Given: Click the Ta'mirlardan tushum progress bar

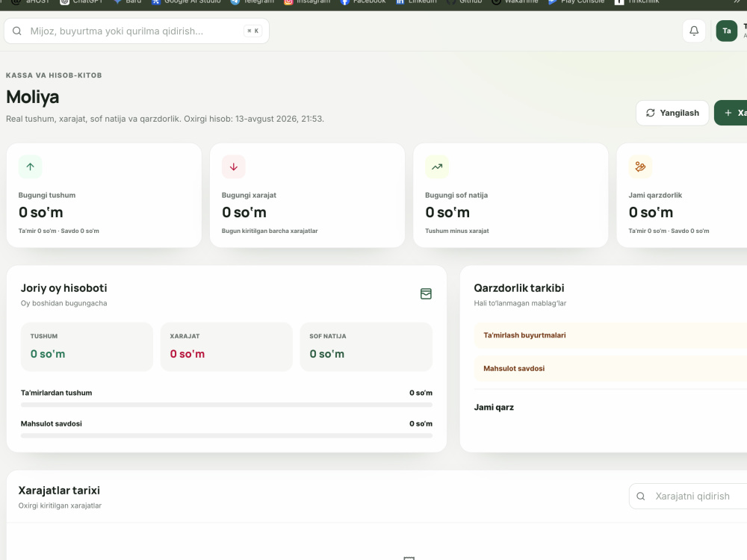Looking at the screenshot, I should click(226, 405).
